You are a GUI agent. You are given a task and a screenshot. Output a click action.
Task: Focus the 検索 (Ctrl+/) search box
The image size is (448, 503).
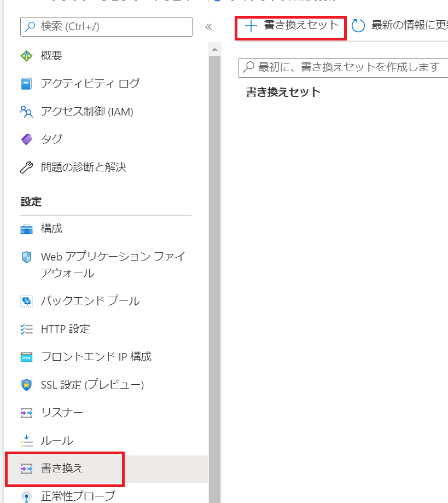click(x=106, y=27)
